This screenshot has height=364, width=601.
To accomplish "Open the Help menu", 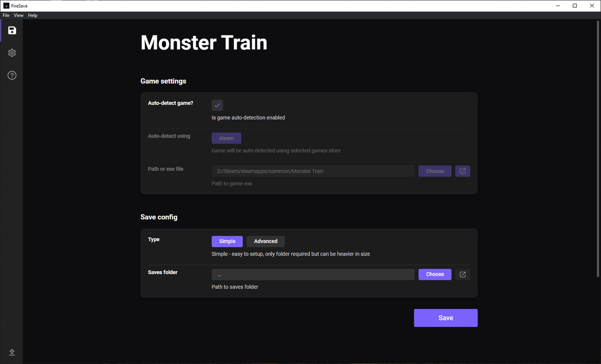I will coord(33,15).
